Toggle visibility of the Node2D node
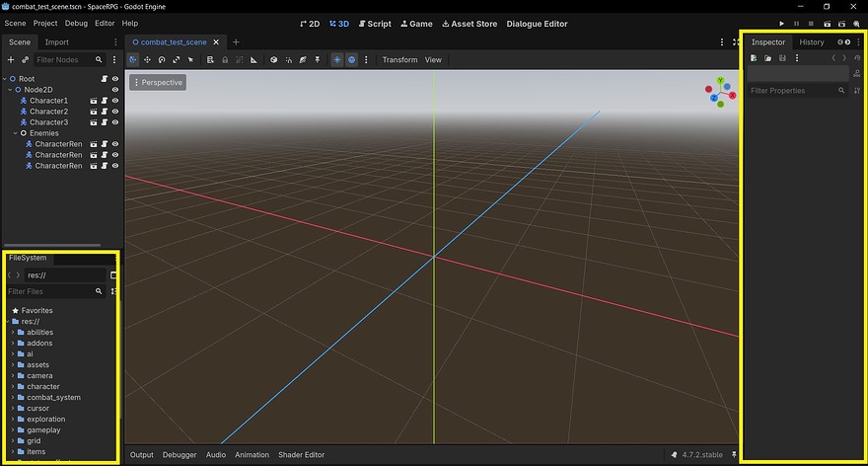The width and height of the screenshot is (868, 466). click(x=115, y=90)
